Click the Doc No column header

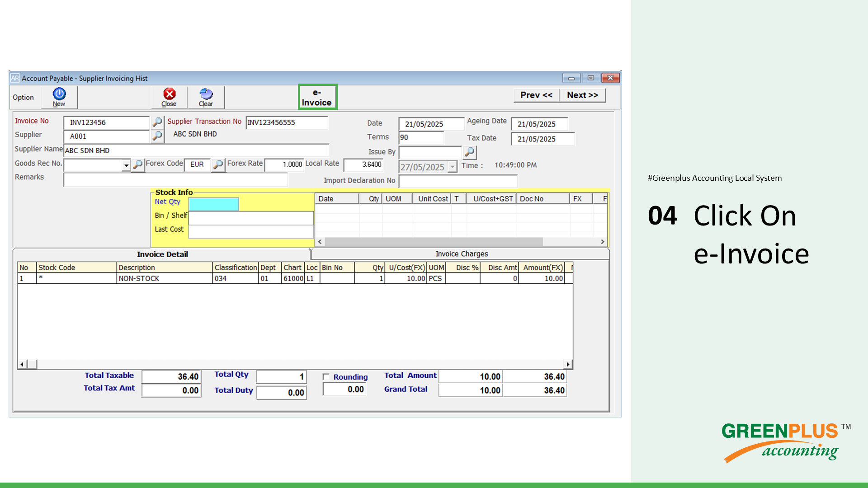542,199
